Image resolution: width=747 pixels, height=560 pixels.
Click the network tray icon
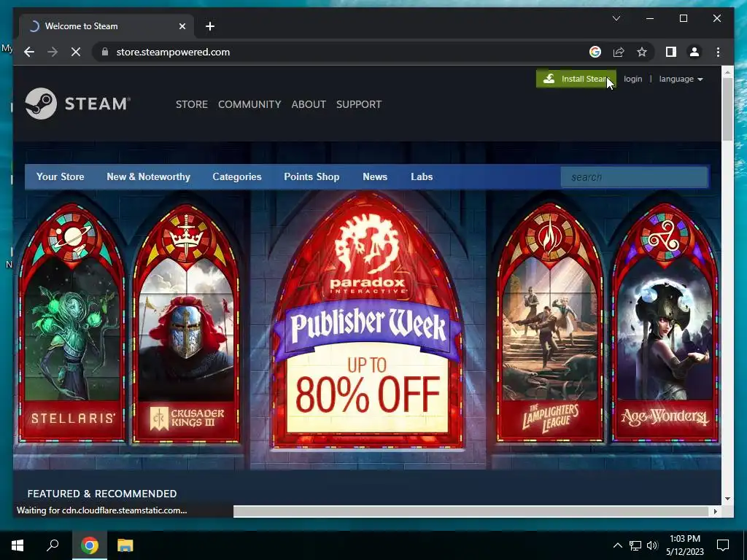pos(635,545)
